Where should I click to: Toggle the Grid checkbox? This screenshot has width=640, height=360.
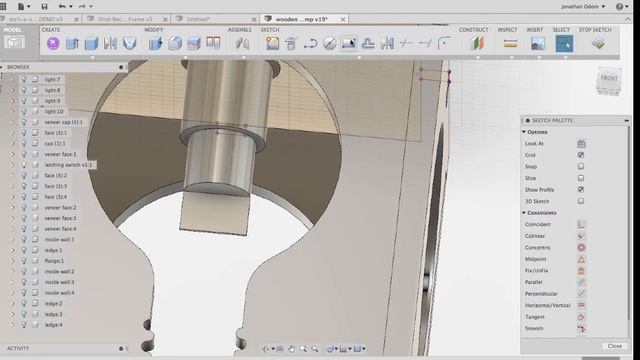(581, 155)
